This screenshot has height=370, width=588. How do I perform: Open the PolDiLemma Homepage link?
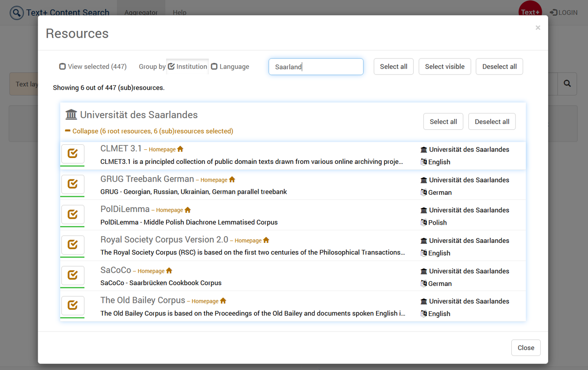tap(170, 210)
